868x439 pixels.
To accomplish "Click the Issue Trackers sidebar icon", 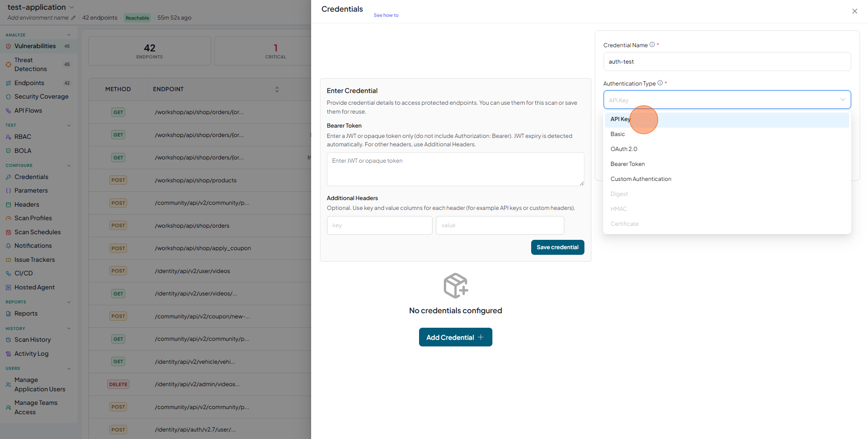I will 8,260.
